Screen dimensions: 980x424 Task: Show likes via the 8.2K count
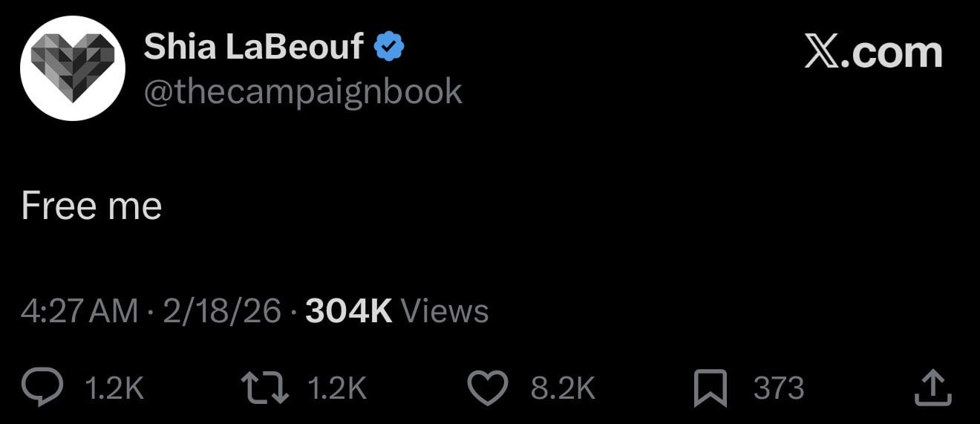(563, 388)
